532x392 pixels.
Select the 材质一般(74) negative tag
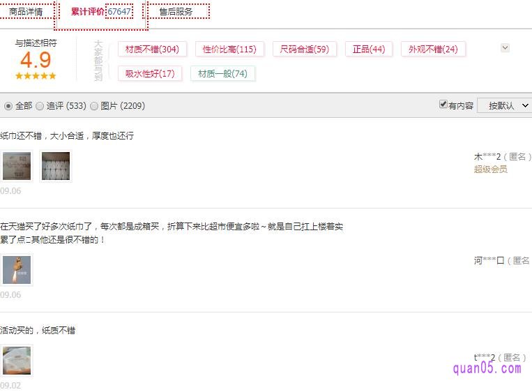pos(222,74)
